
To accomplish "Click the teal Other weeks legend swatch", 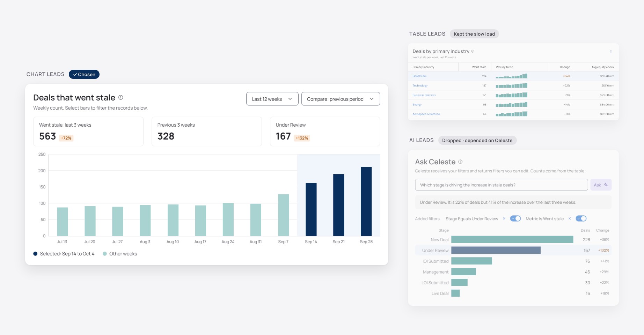I will [x=105, y=254].
